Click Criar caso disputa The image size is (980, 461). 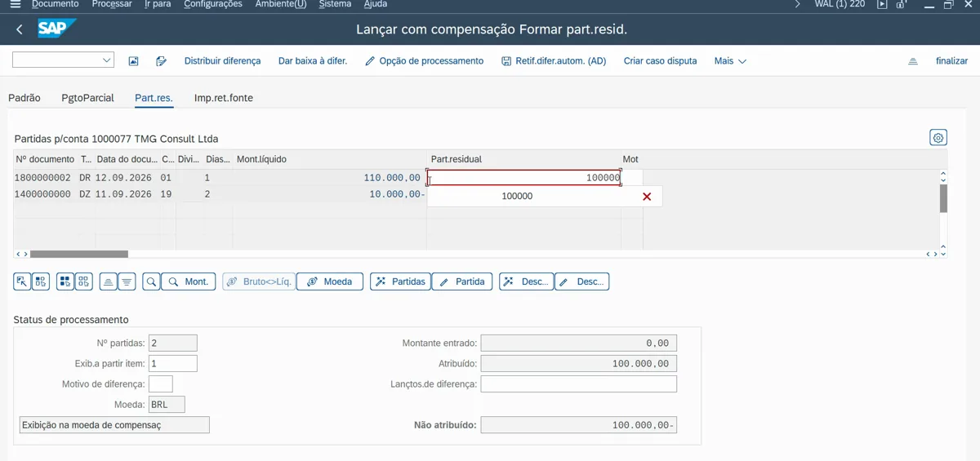click(x=660, y=61)
